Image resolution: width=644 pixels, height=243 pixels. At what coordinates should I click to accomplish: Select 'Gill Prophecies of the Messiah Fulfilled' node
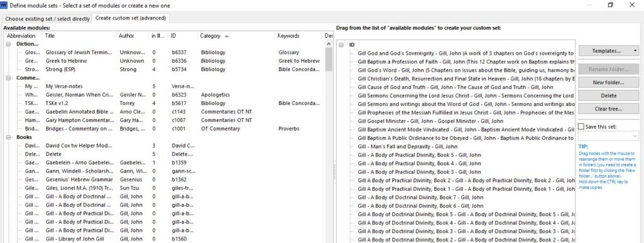[x=466, y=112]
